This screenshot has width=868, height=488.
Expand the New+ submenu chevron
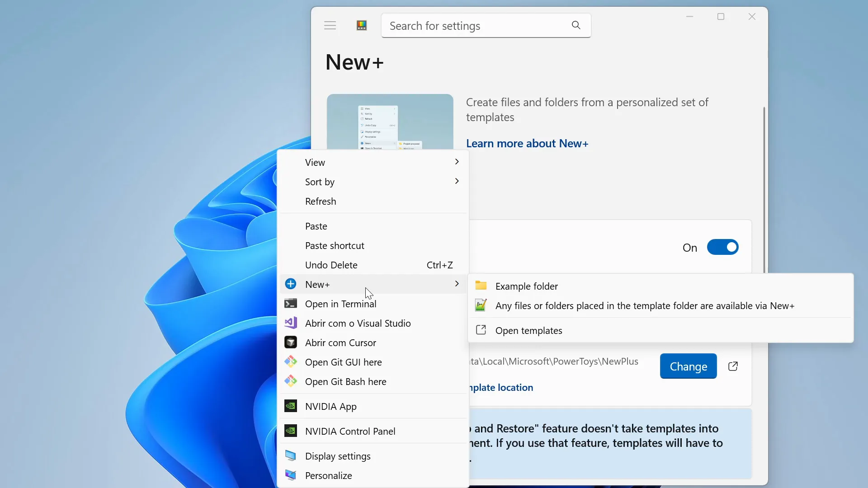pos(457,284)
